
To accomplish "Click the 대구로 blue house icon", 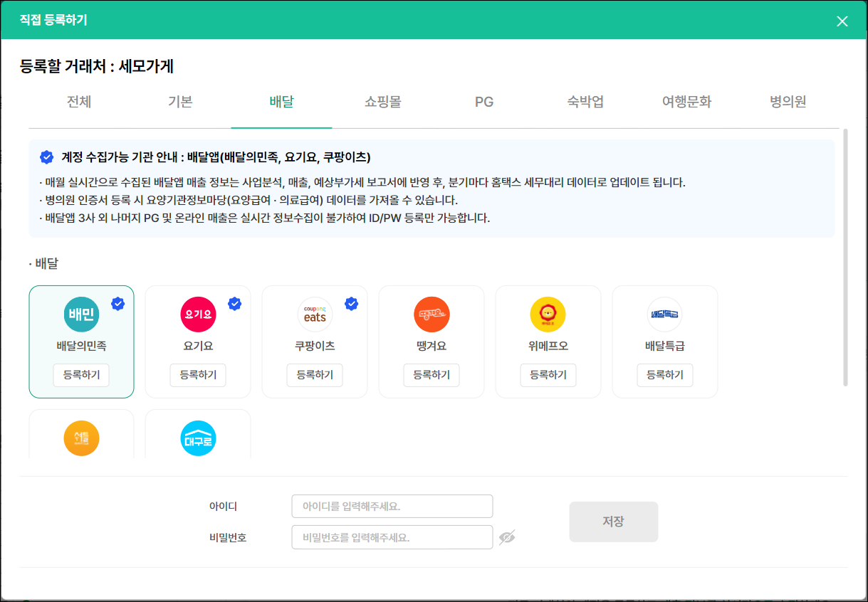I will click(198, 438).
